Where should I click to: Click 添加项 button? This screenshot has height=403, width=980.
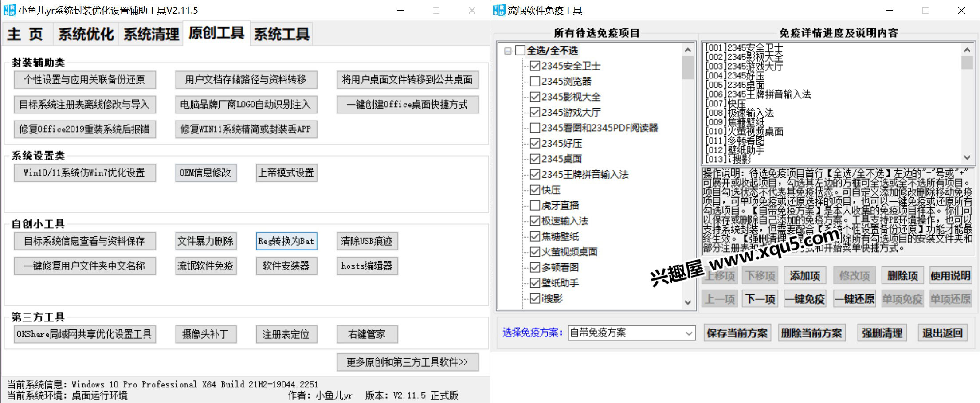pos(805,276)
